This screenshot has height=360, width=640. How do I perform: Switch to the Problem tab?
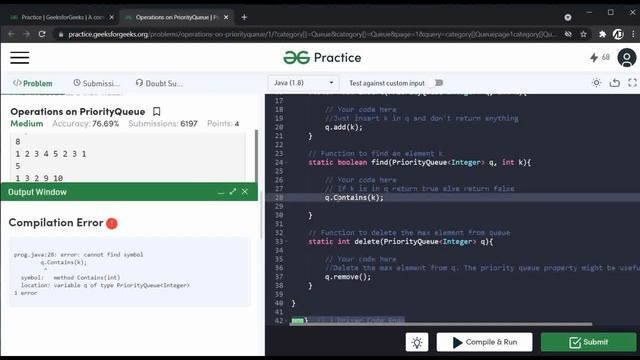(33, 83)
